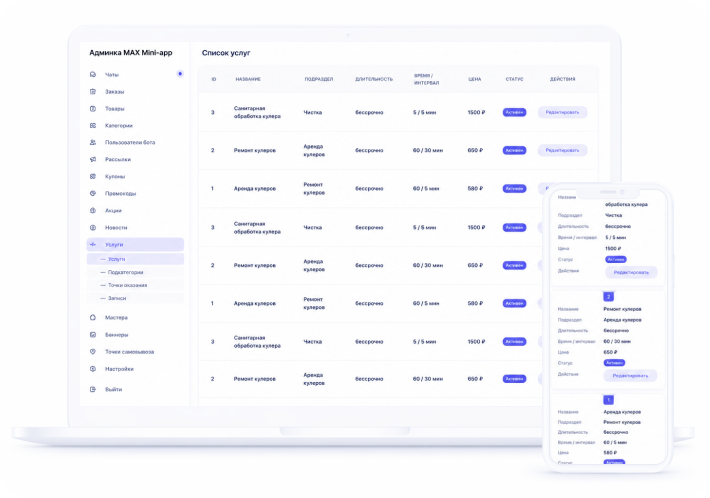Select the Точки самовывоза location pin icon

click(x=93, y=352)
